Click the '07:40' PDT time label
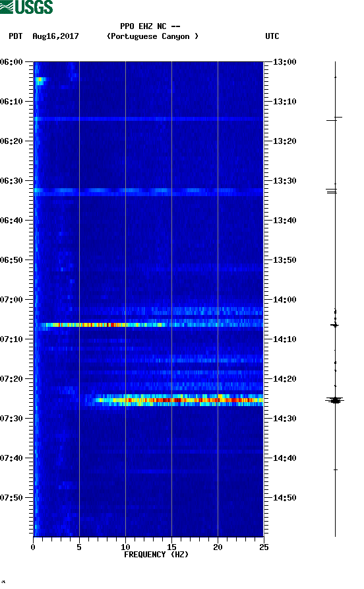 tap(12, 458)
